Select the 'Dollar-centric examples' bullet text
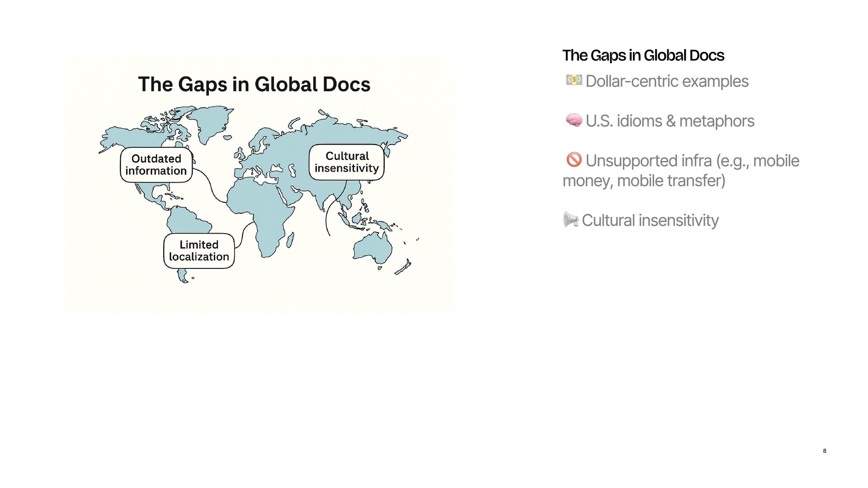The height and width of the screenshot is (488, 868). click(667, 81)
